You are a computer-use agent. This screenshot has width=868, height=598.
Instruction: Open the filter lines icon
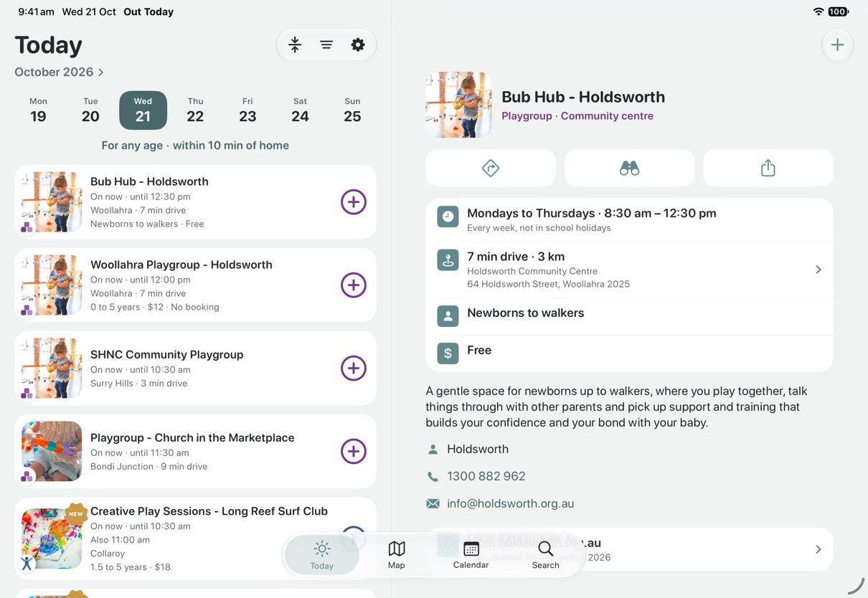pyautogui.click(x=326, y=45)
